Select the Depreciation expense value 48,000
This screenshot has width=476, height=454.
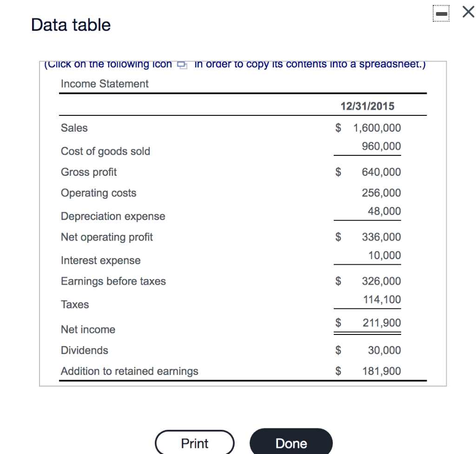pos(384,211)
